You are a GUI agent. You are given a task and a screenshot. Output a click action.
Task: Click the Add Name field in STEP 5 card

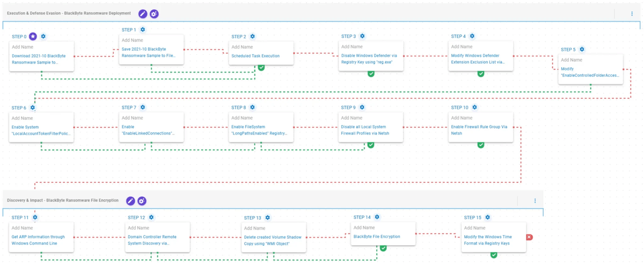[572, 60]
